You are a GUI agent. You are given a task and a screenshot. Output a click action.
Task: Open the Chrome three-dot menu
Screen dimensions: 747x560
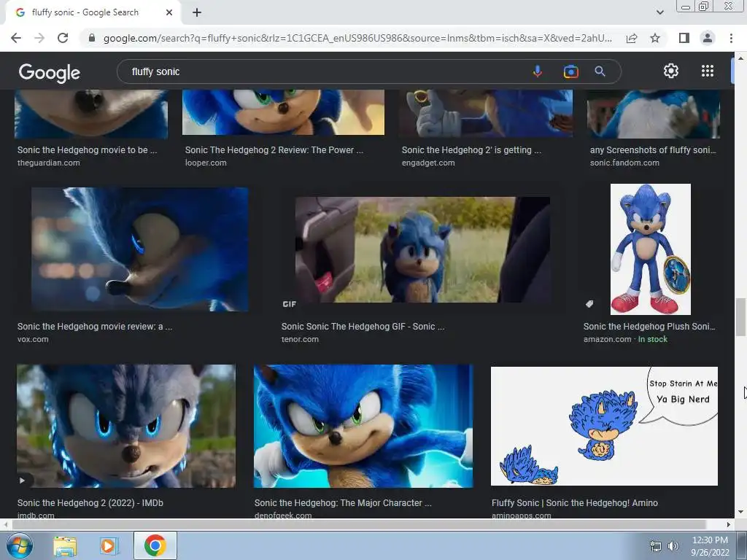click(731, 38)
